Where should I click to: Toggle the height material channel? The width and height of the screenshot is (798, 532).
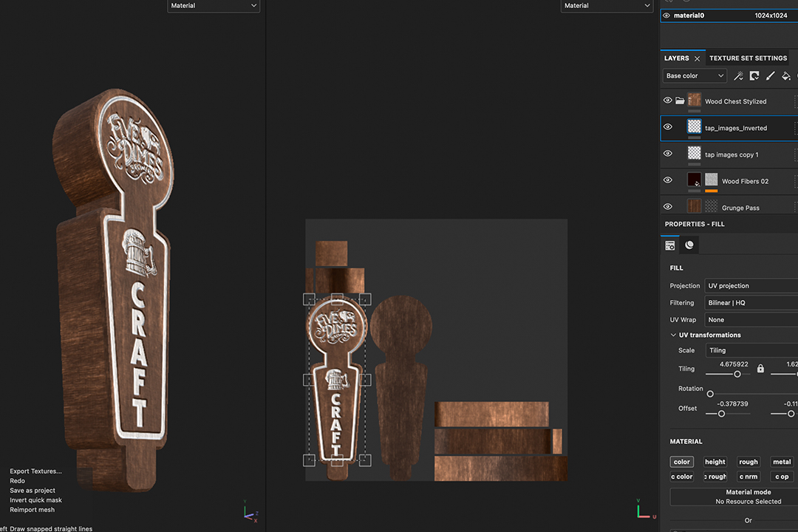pos(715,462)
